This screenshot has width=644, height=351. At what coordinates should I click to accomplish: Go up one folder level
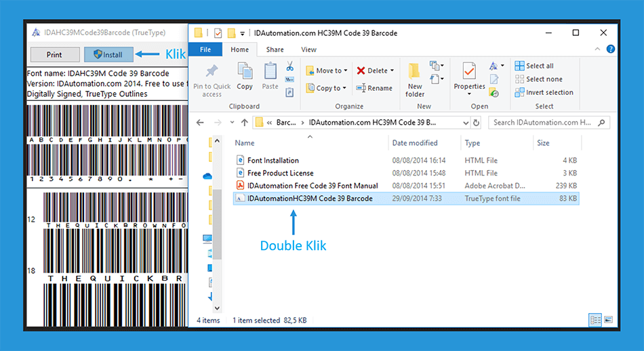(x=244, y=123)
